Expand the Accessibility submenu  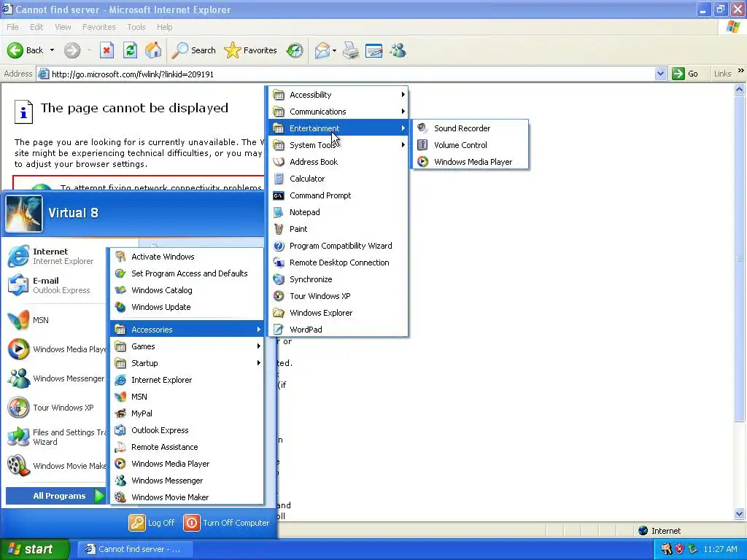338,95
